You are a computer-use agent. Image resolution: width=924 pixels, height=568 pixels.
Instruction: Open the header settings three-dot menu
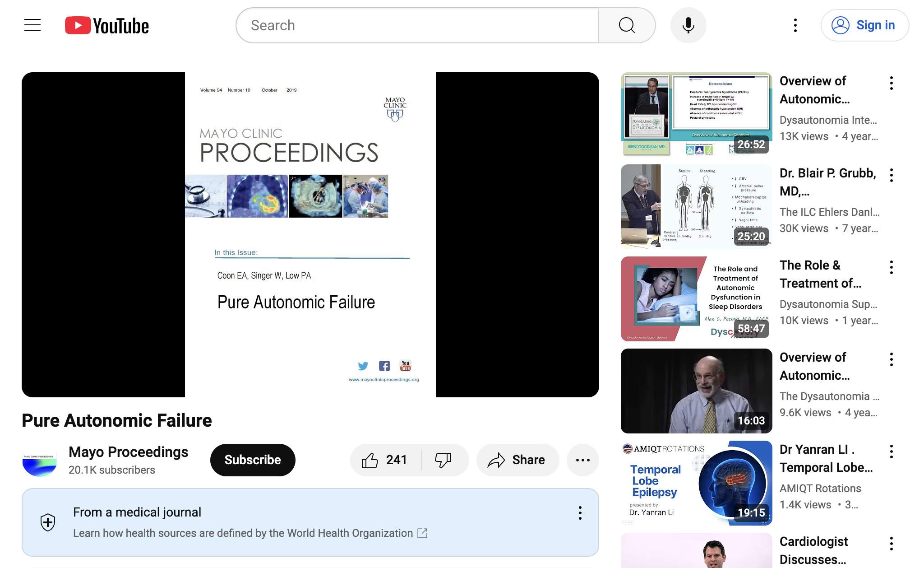[x=795, y=25]
